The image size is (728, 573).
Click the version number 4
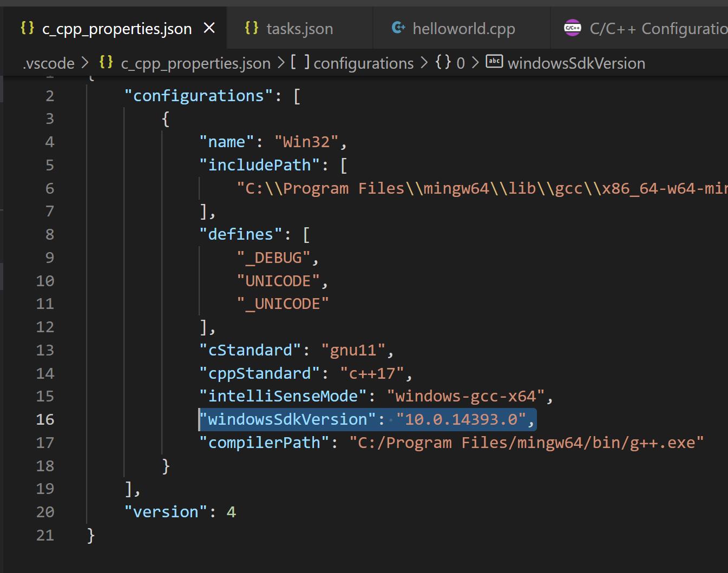coord(231,512)
